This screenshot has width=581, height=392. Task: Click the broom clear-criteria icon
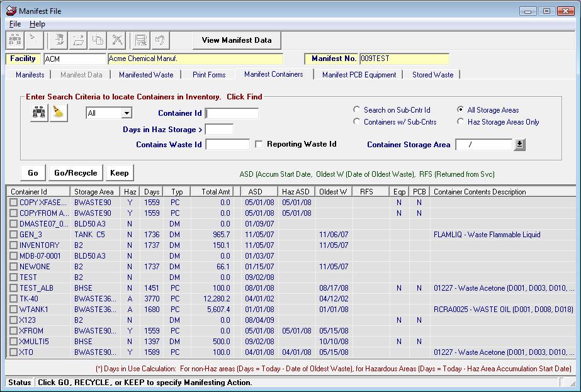click(59, 112)
